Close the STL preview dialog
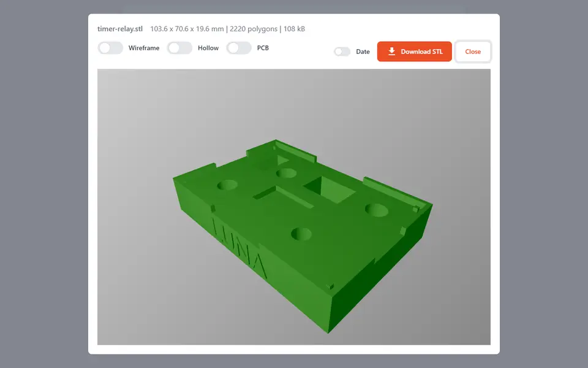This screenshot has height=368, width=588. point(473,52)
